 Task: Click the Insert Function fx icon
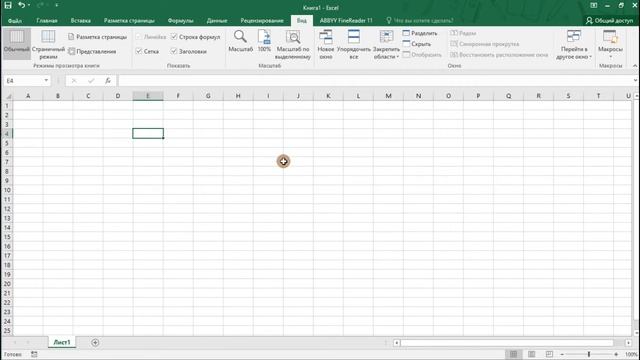tap(107, 80)
